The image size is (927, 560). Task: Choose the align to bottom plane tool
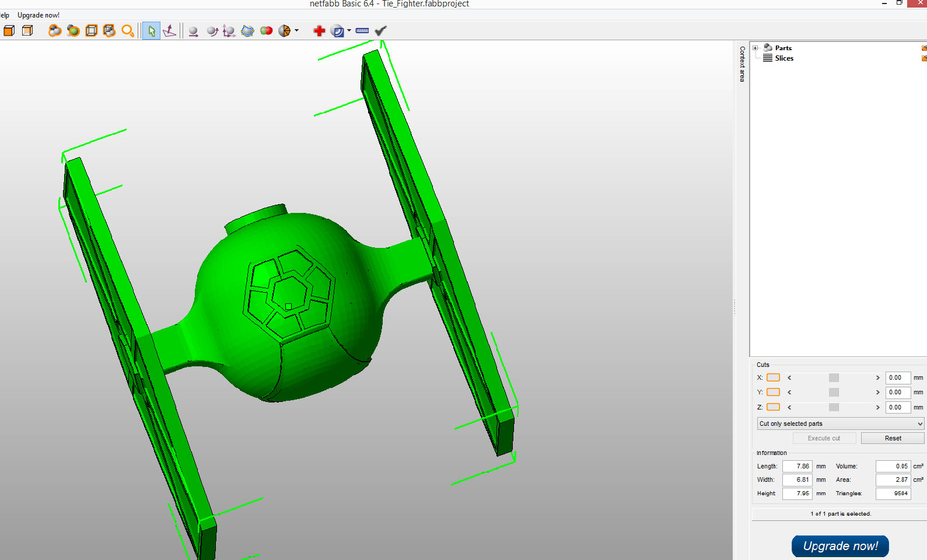pos(170,31)
